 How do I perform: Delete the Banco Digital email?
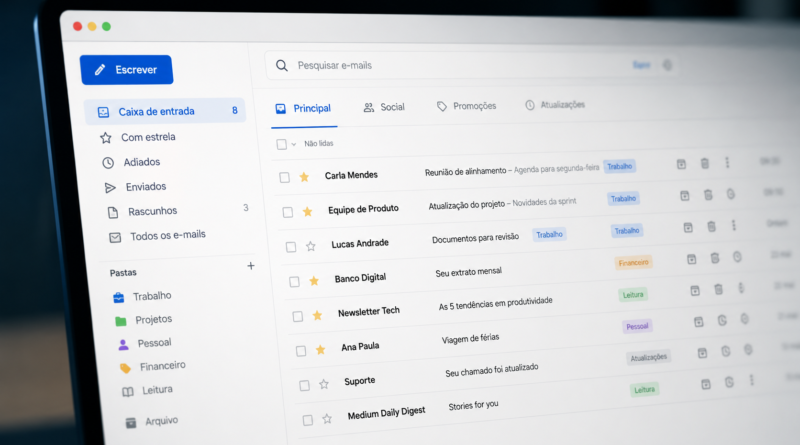coord(715,258)
